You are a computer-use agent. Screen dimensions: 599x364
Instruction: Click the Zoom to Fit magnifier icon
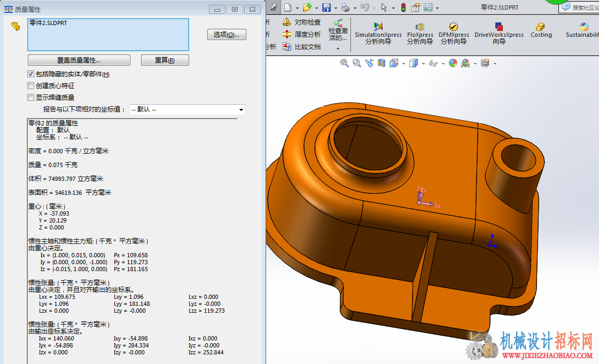[x=345, y=63]
